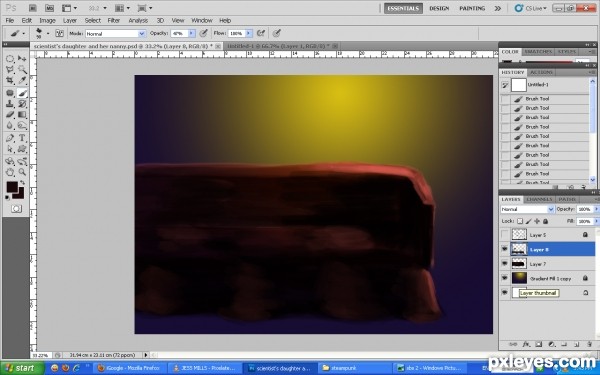Open the brush Opacity slider arrow
The width and height of the screenshot is (600, 375).
(192, 34)
